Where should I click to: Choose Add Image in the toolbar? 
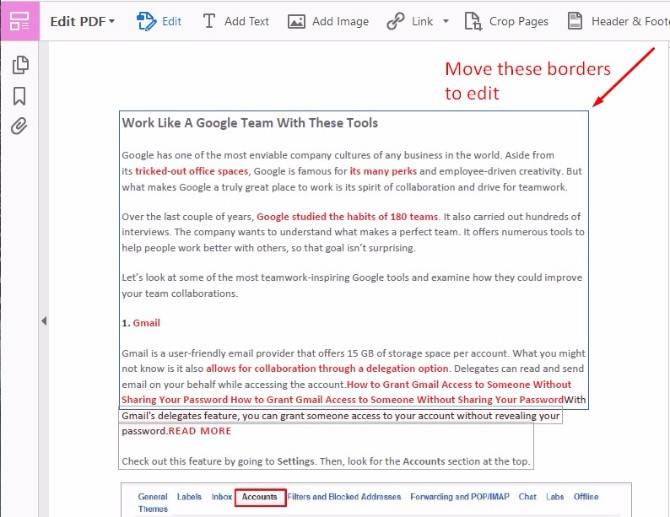coord(340,21)
